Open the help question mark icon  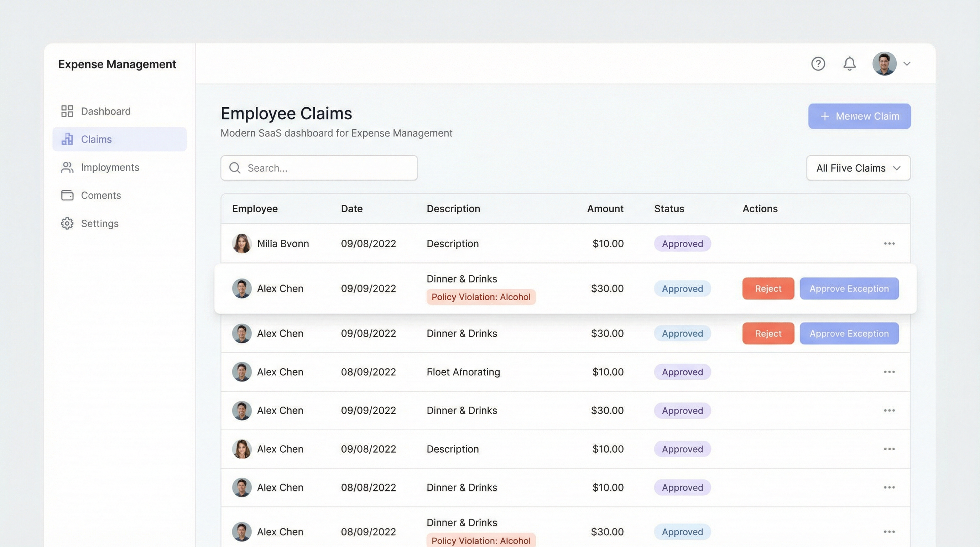point(818,63)
